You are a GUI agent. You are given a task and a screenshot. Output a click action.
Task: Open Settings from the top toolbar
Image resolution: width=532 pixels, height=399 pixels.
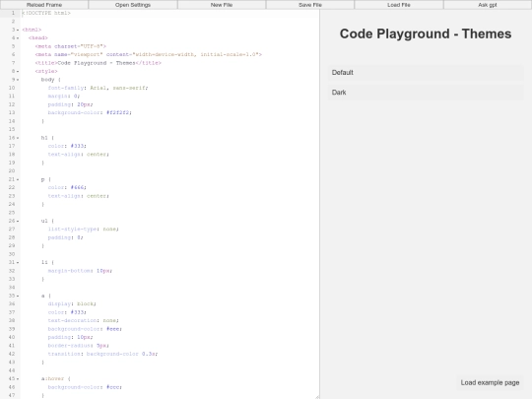pyautogui.click(x=133, y=5)
